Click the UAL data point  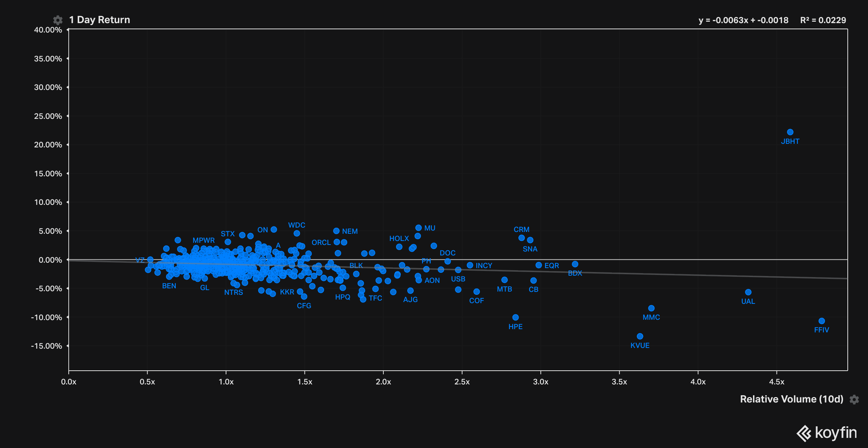click(x=748, y=292)
